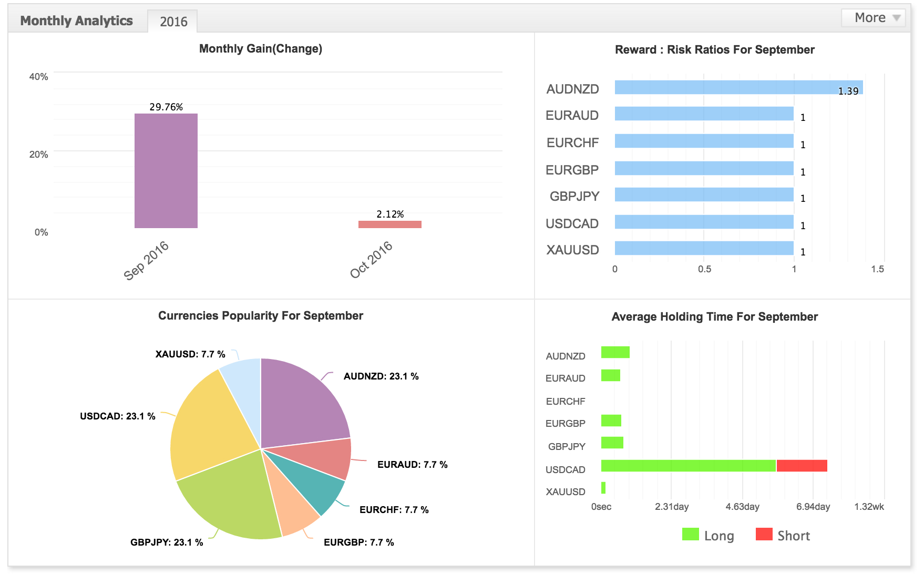Click the Monthly Analytics tab label
Viewport: 924px width, 574px height.
click(x=77, y=20)
